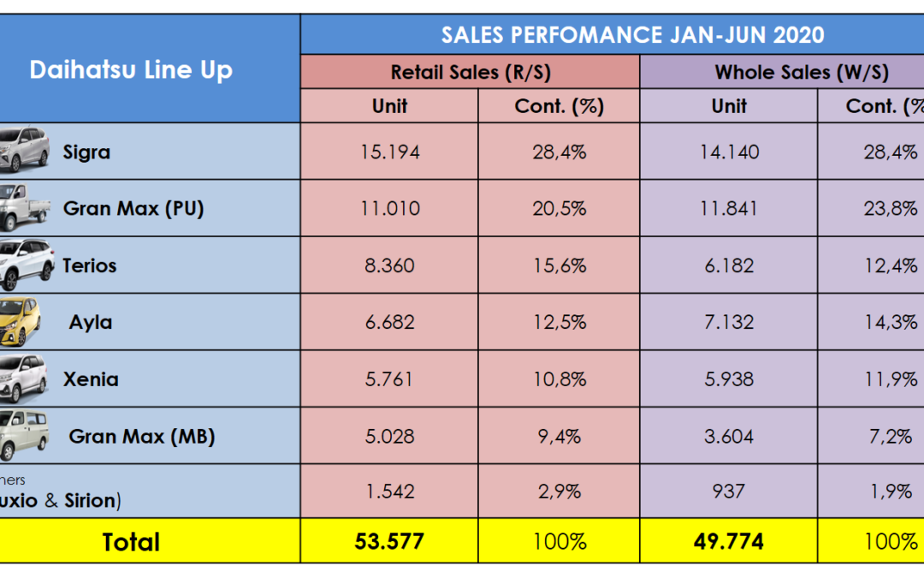Select the Xenia car picture
Viewport: 924px width, 578px height.
(x=23, y=378)
